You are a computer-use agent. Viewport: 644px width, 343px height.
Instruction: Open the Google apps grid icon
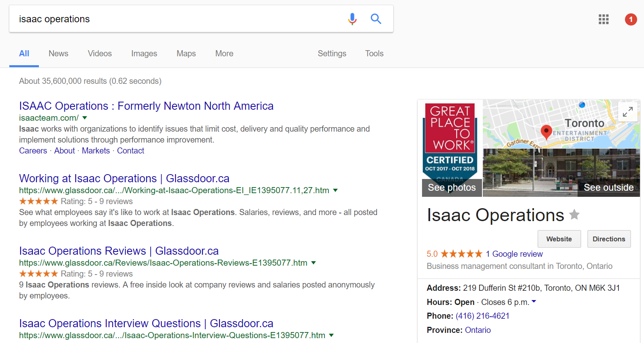[x=603, y=19]
